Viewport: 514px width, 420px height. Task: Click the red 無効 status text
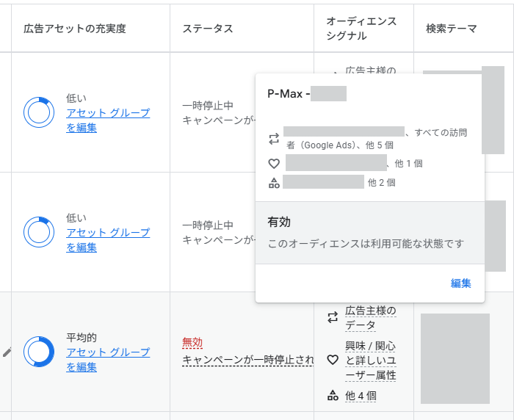pos(192,343)
